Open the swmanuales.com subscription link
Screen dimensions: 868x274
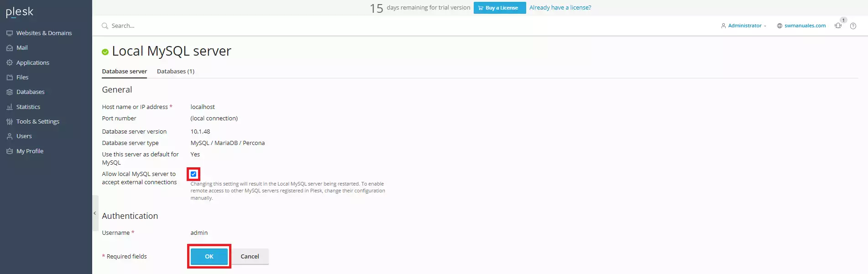click(805, 26)
